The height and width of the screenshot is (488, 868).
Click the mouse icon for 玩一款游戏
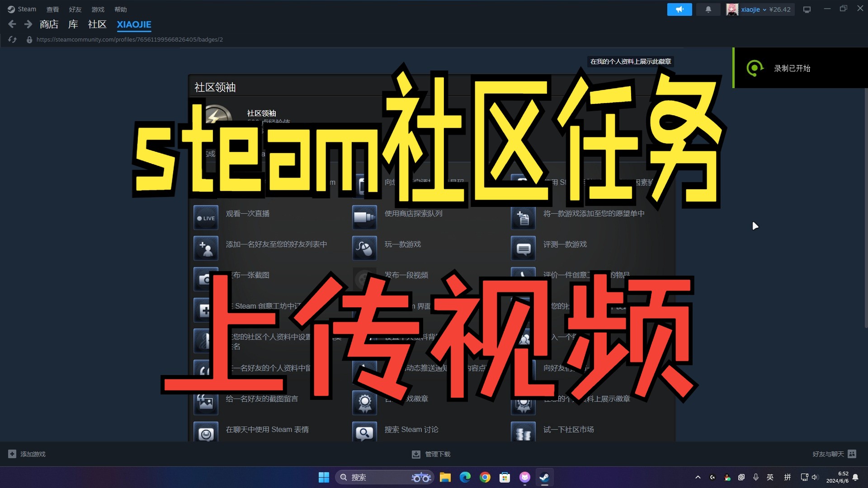364,249
